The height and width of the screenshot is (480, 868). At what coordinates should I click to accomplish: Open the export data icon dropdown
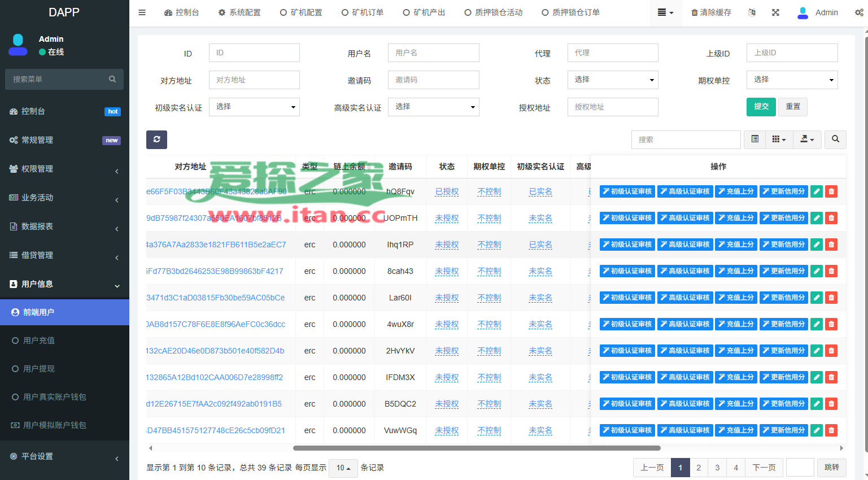point(807,139)
